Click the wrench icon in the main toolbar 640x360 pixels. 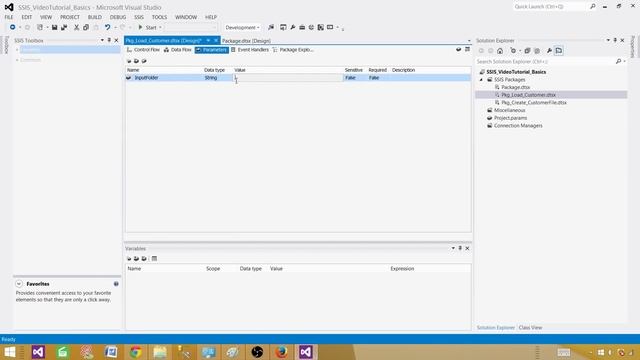293,27
